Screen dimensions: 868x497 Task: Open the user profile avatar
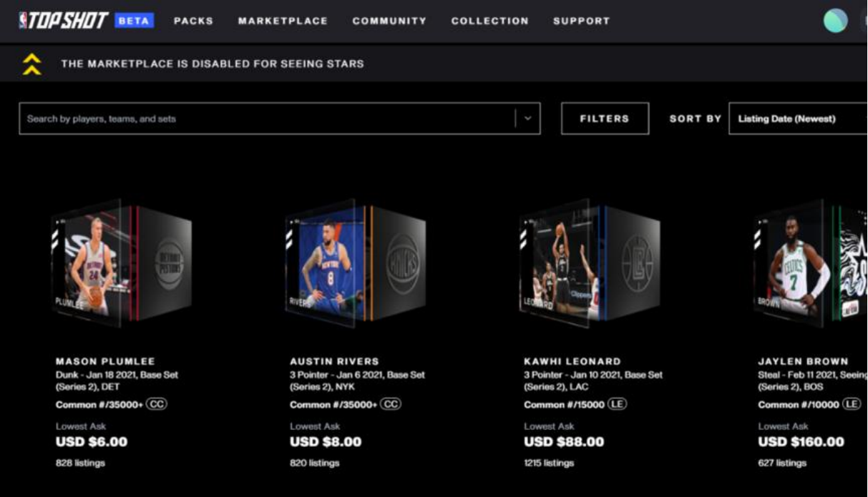click(x=835, y=21)
